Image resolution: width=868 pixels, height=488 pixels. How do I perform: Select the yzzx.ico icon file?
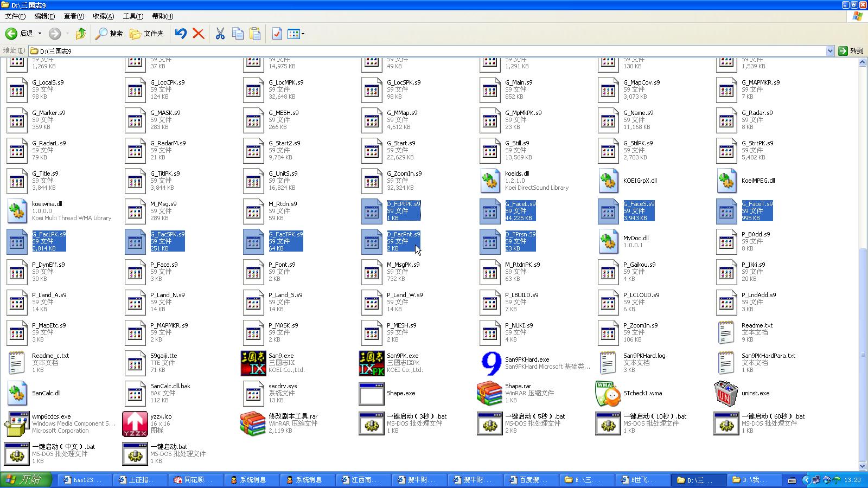(x=135, y=424)
